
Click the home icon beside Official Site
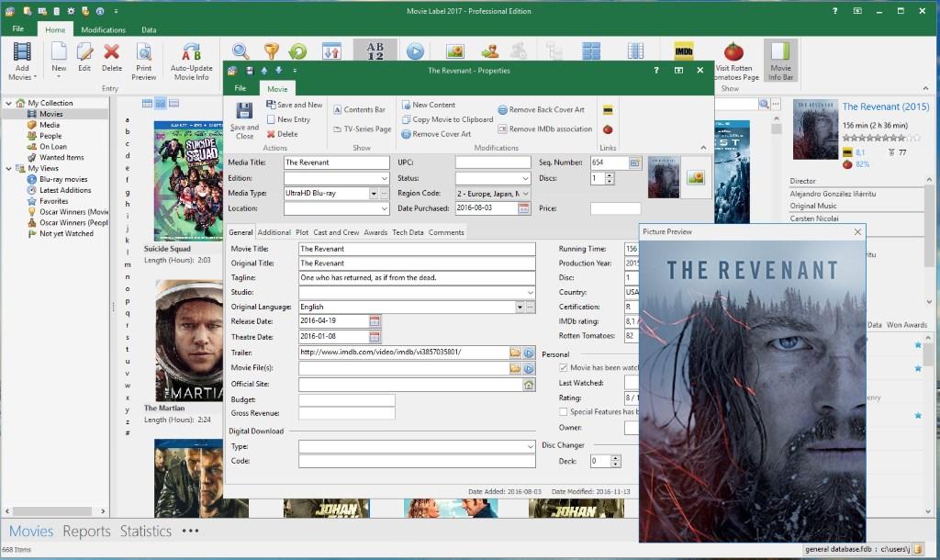[x=529, y=385]
